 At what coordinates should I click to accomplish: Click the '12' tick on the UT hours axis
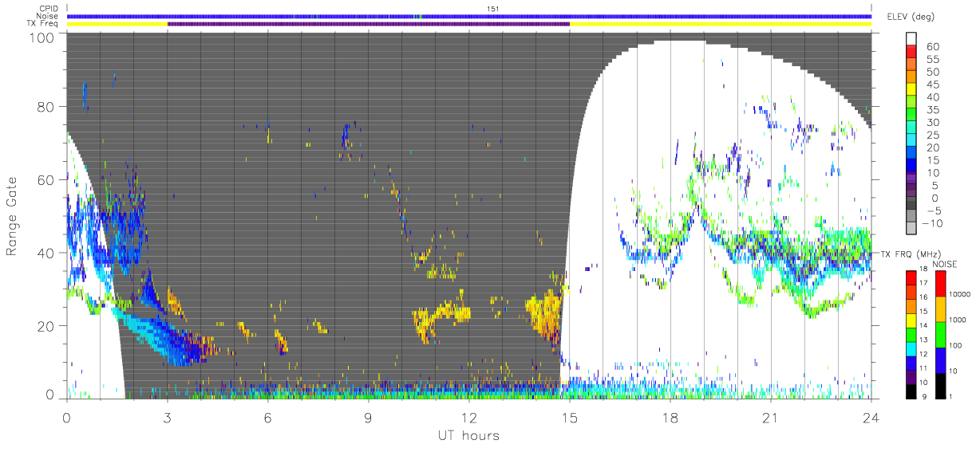(468, 417)
